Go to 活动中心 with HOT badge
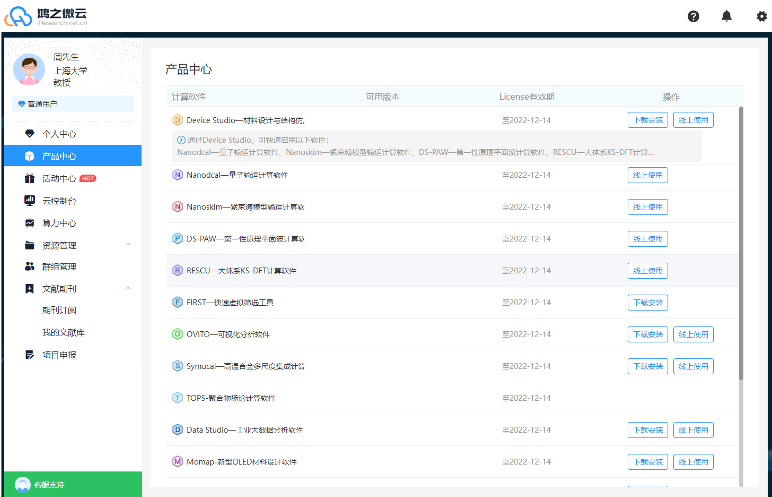 point(58,179)
